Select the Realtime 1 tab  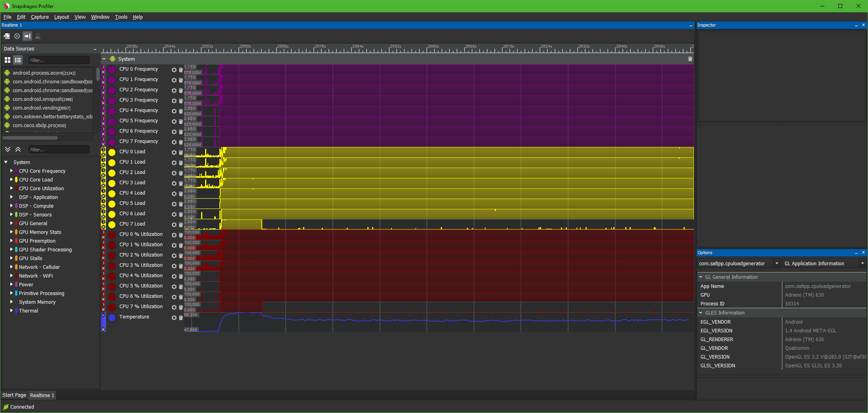point(42,395)
